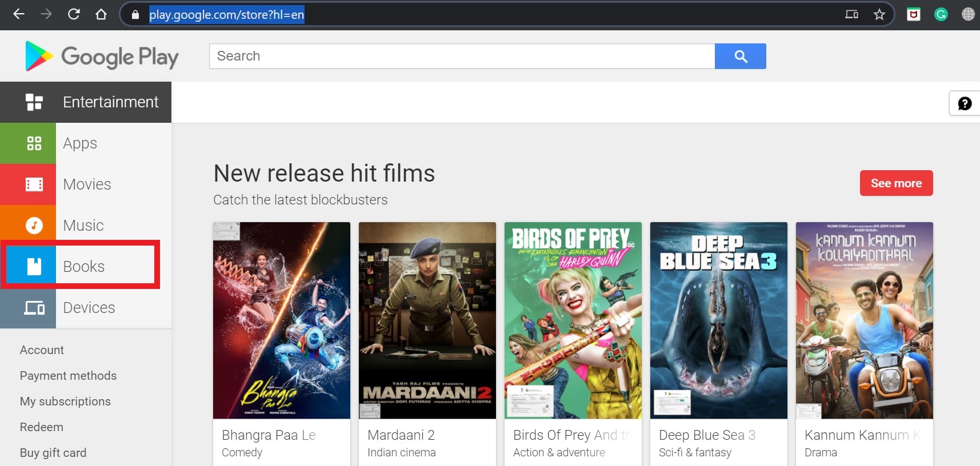The width and height of the screenshot is (980, 466).
Task: Click the Action & adventure genre label
Action: [x=559, y=452]
